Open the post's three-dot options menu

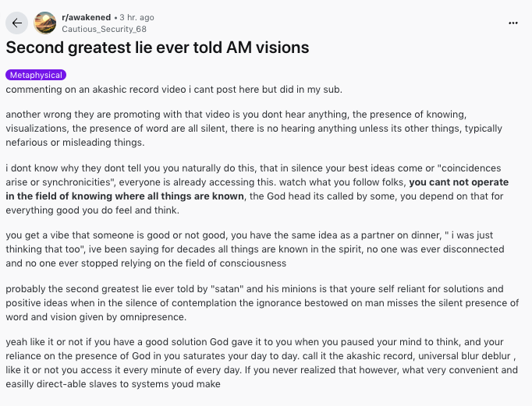pyautogui.click(x=512, y=23)
